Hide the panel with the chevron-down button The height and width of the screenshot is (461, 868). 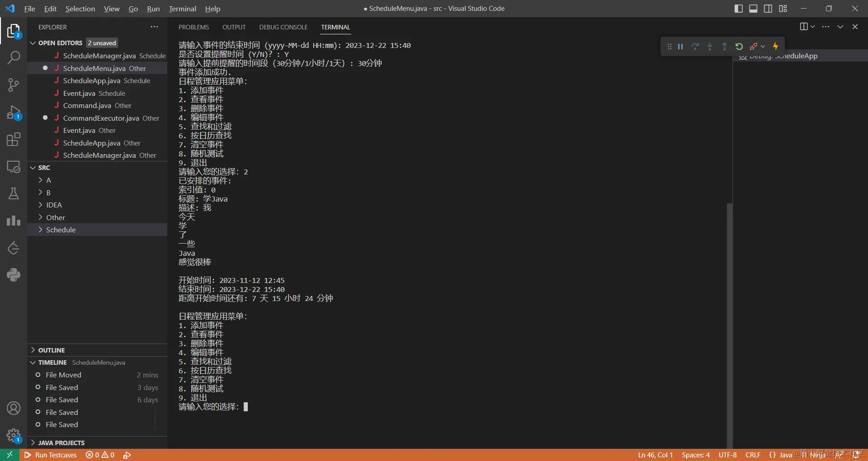(840, 27)
